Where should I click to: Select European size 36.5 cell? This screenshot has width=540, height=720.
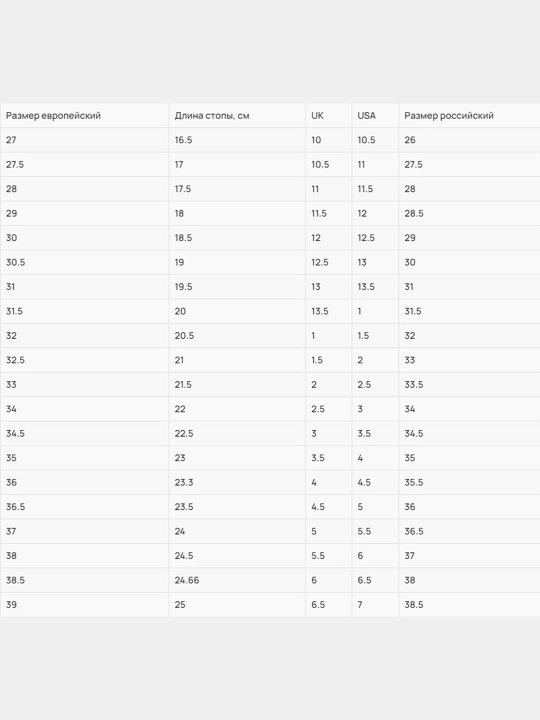84,506
